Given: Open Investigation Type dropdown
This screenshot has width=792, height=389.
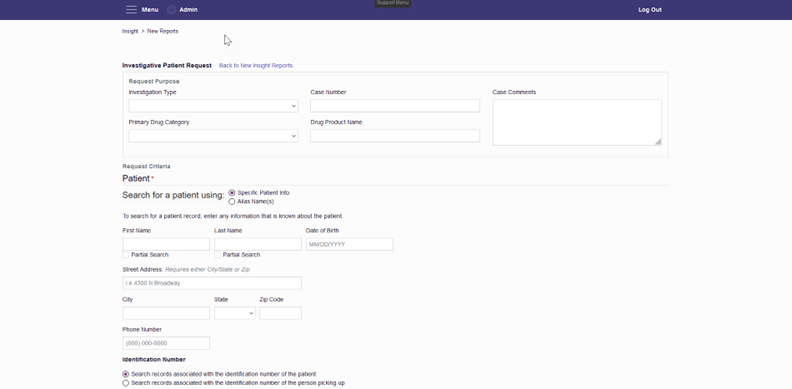Looking at the screenshot, I should [x=213, y=106].
